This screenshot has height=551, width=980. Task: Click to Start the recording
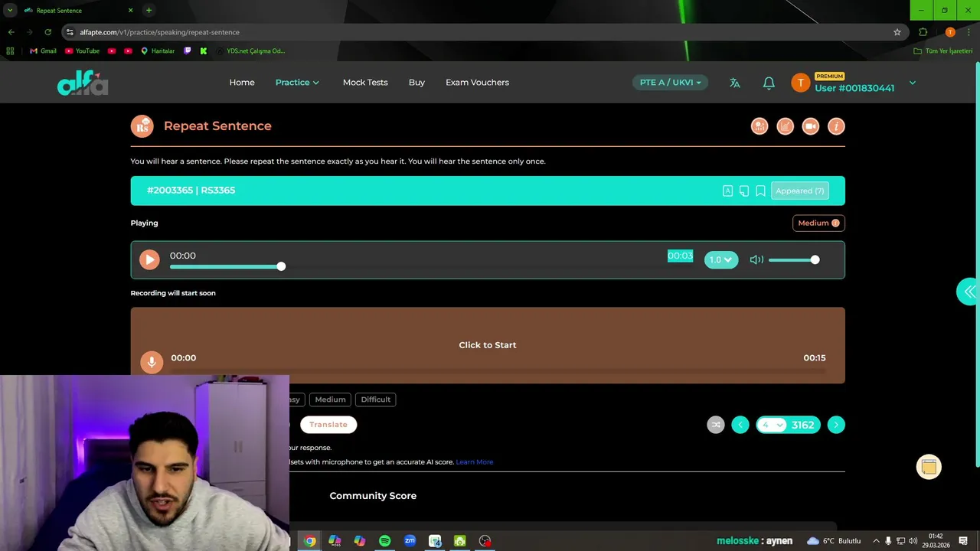pyautogui.click(x=488, y=345)
